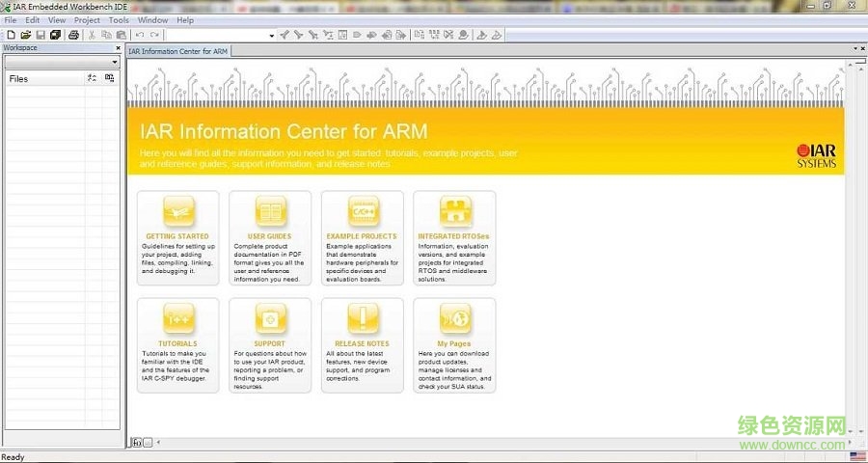Click the Download and Debug icon
Screen dimensions: 868x463
[481, 35]
